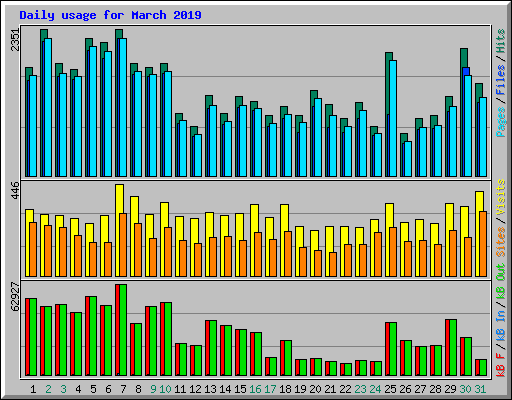Click day 24 on the x-axis
This screenshot has height=400, width=512.
point(375,389)
